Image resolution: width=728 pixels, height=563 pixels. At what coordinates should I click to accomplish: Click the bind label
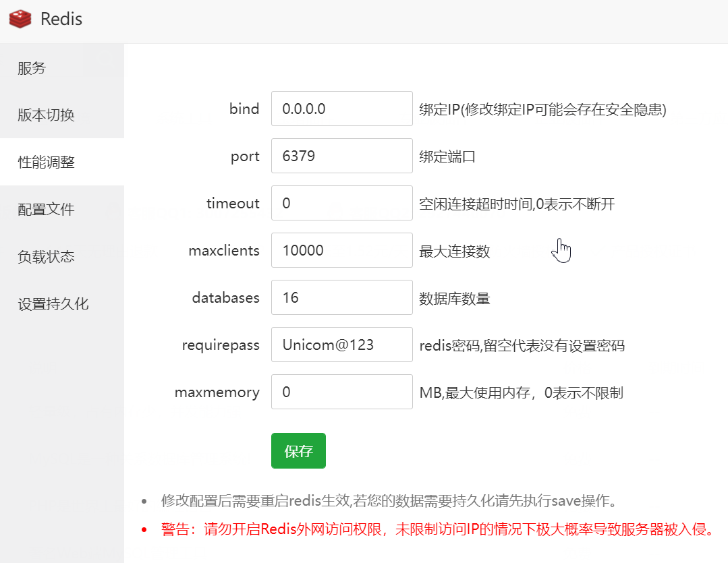coord(244,109)
